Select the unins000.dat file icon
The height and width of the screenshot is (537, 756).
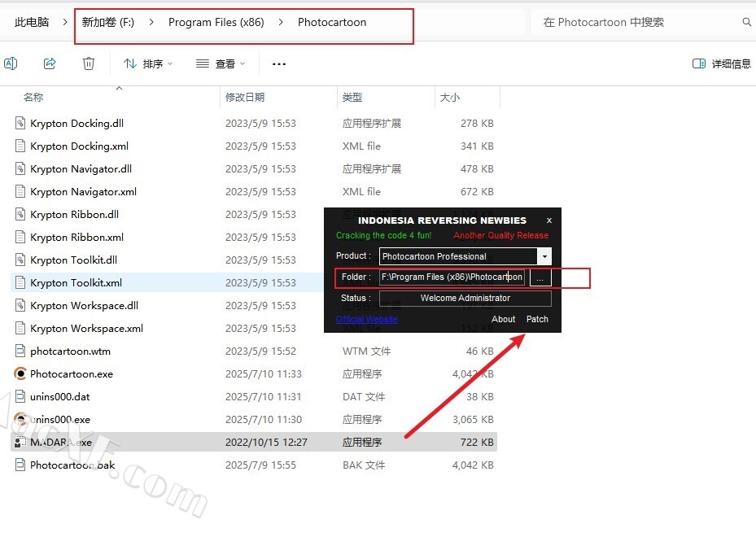point(20,397)
